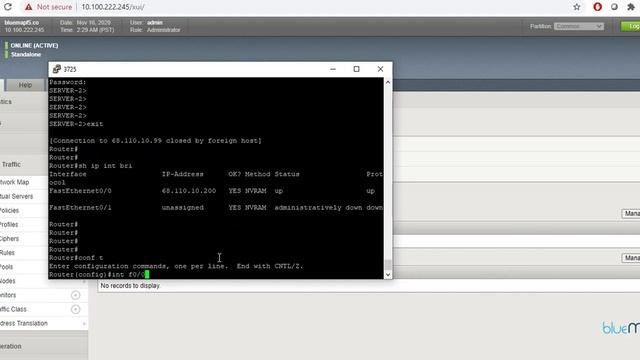This screenshot has width=640, height=360.
Task: Open Monitors in sidebar
Action: coord(8,295)
